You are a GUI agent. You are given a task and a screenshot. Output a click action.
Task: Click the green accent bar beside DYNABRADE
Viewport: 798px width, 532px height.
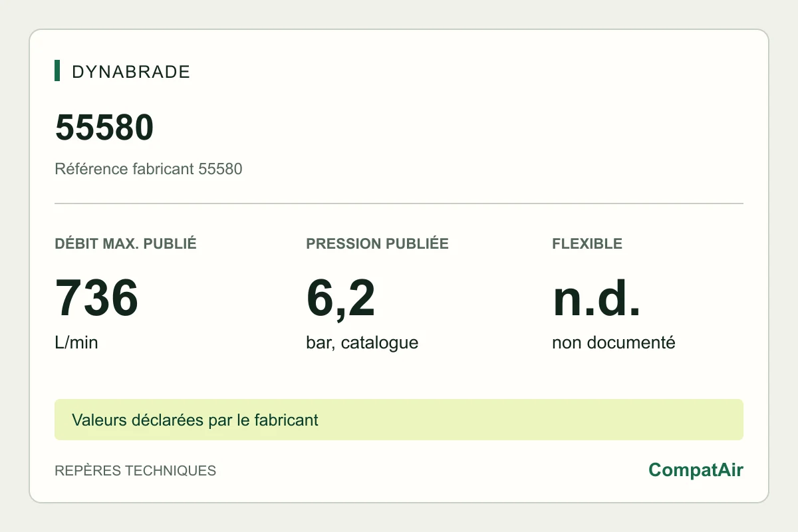click(57, 70)
